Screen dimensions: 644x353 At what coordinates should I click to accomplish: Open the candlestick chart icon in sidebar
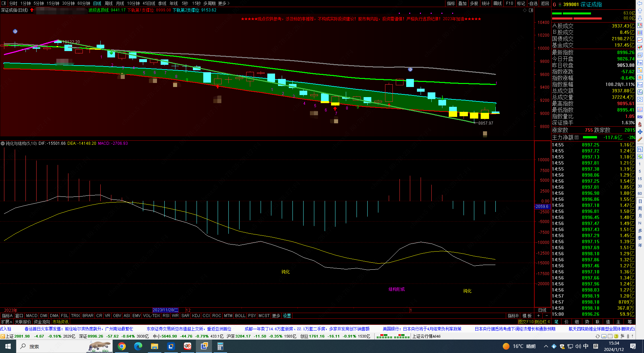tap(640, 48)
